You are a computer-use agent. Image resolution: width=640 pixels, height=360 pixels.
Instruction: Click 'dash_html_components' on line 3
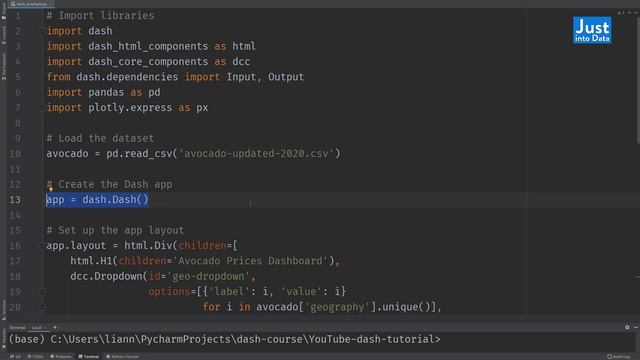(148, 47)
